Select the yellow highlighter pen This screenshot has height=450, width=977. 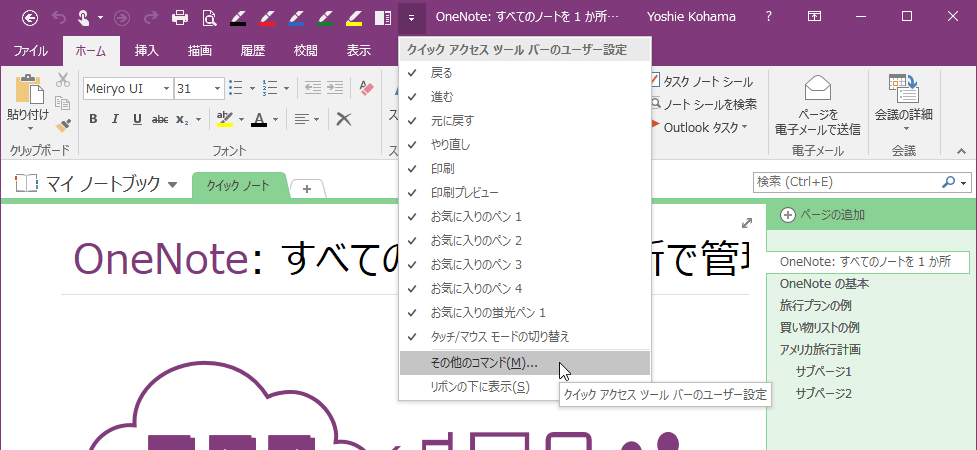click(354, 17)
